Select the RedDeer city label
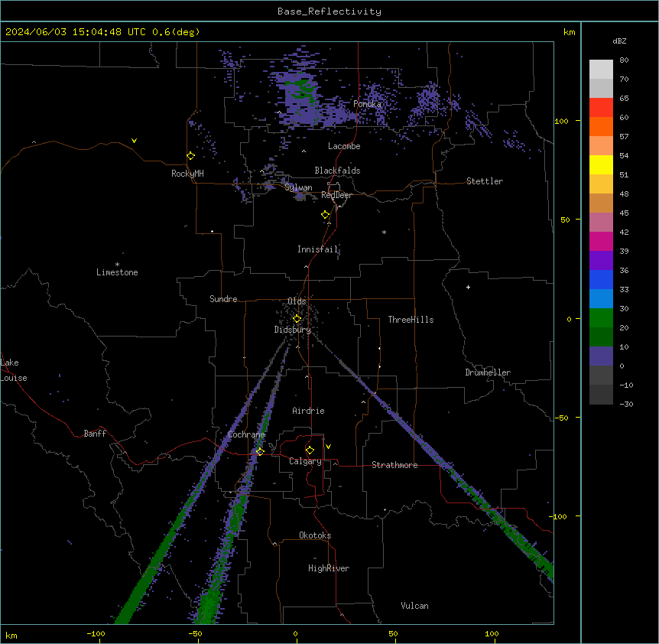The width and height of the screenshot is (659, 644). (336, 195)
